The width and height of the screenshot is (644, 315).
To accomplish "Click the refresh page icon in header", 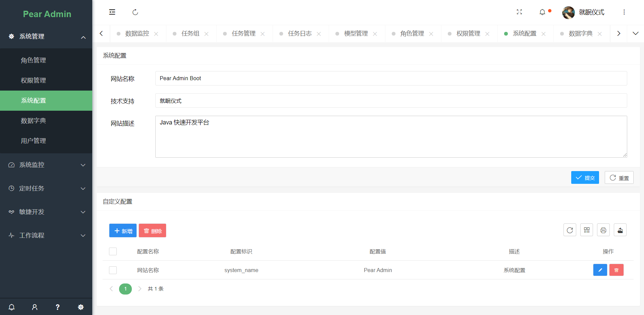I will tap(135, 12).
